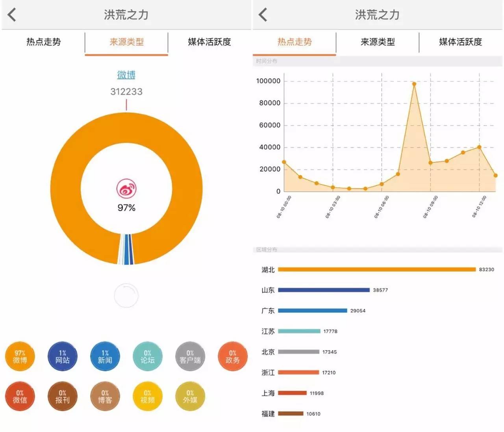504x432 pixels.
Task: Click the peak data point near 100000
Action: pyautogui.click(x=414, y=84)
